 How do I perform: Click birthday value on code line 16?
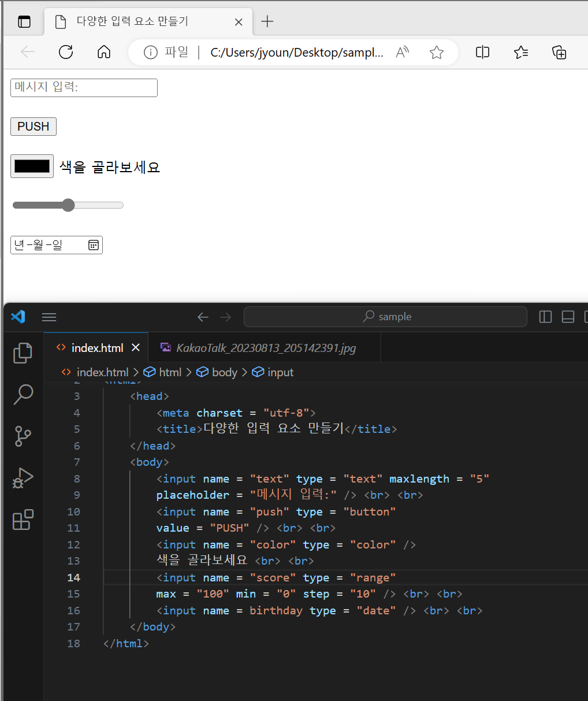pyautogui.click(x=276, y=611)
